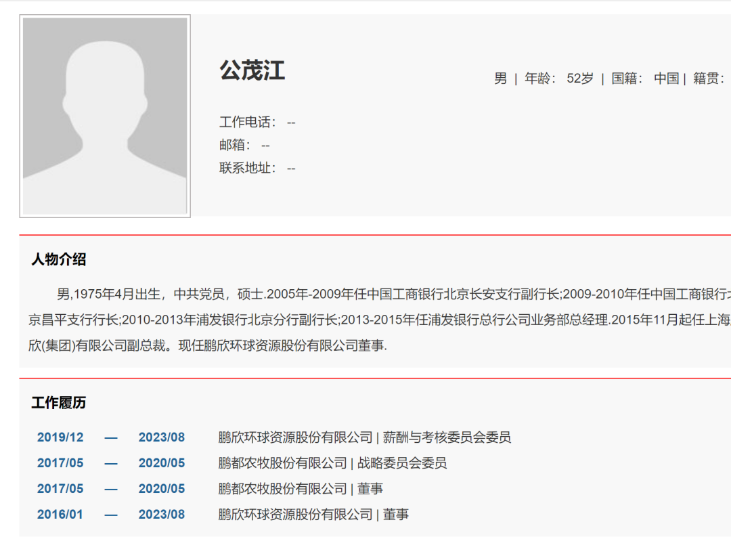Viewport: 731px width, 560px height.
Task: Click the biography line starting 京昌平支行行长
Action: (380, 320)
